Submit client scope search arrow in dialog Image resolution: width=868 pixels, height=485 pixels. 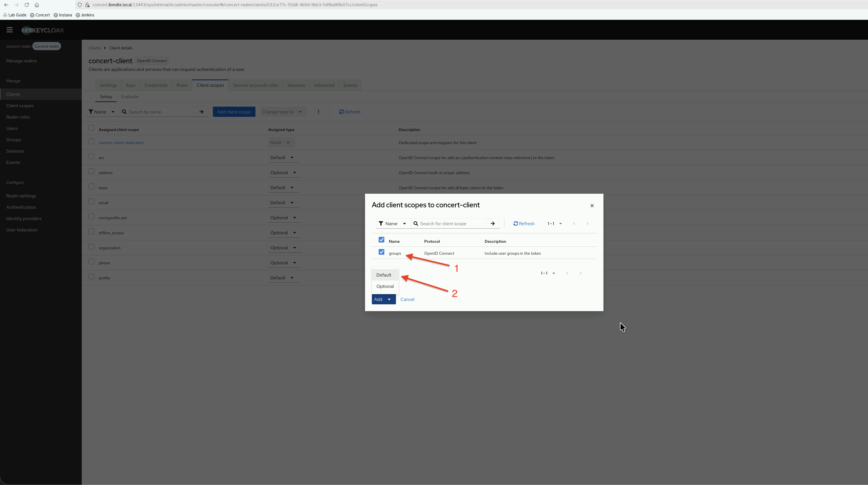point(492,223)
